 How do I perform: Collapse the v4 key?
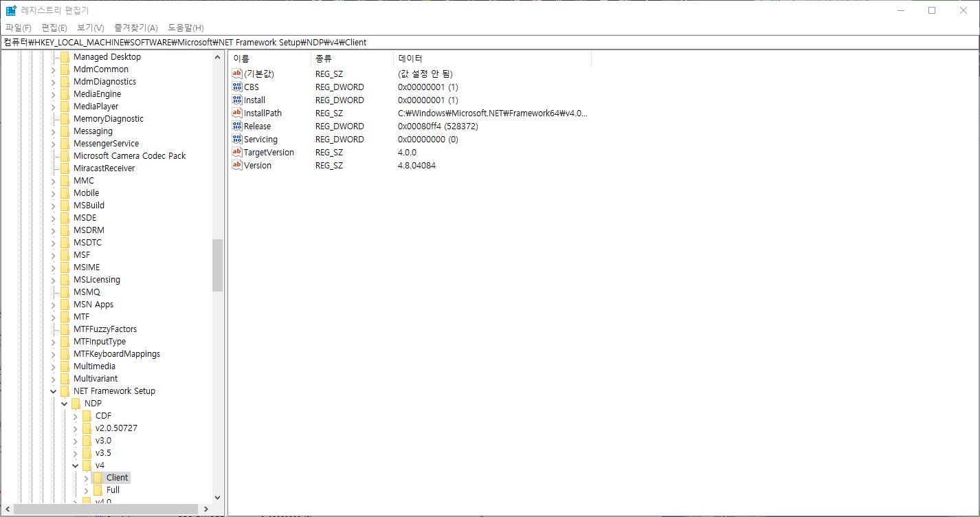pos(76,465)
